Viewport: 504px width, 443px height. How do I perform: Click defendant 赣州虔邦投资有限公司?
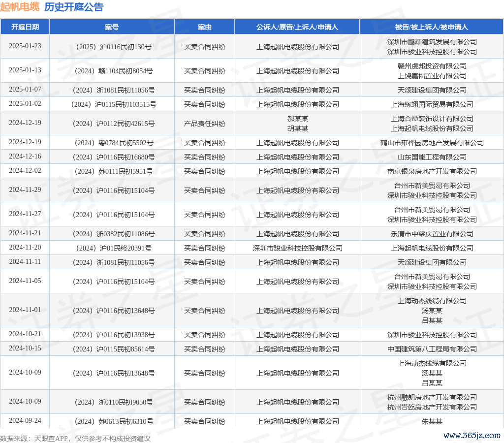click(432, 66)
